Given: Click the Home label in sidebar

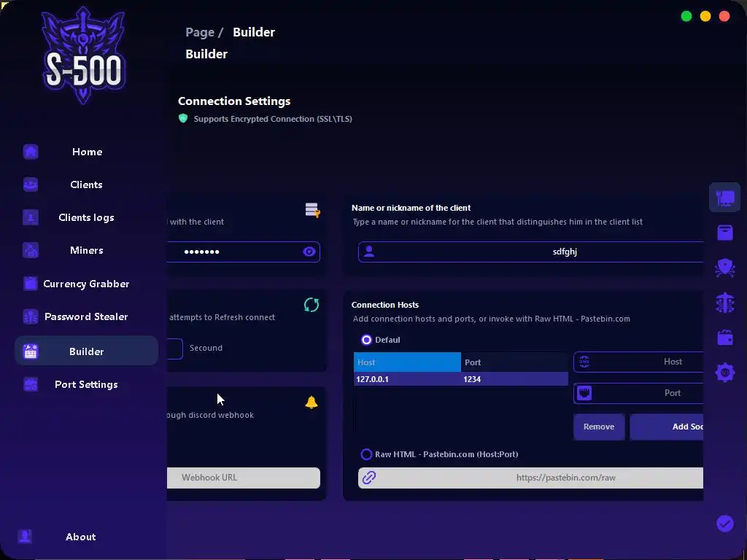Looking at the screenshot, I should coord(88,152).
